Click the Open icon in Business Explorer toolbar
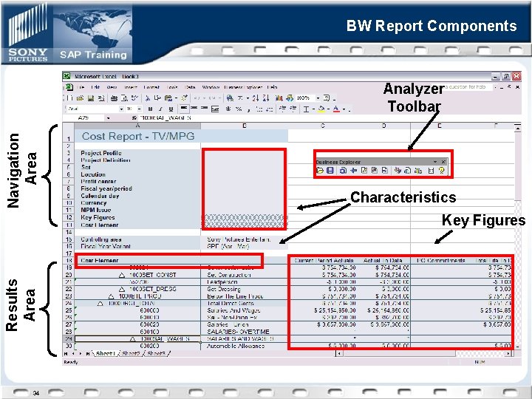This screenshot has width=532, height=399. coord(320,171)
